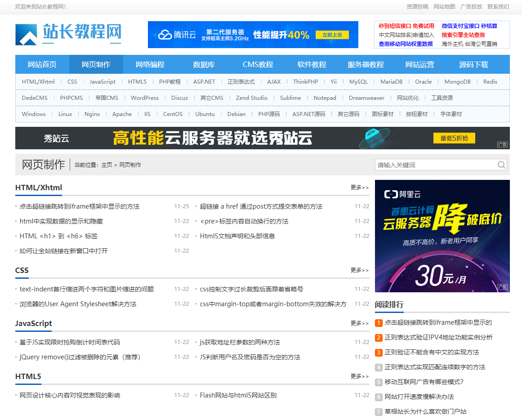
Task: Click WordPress in the CMS submenu row
Action: [145, 98]
